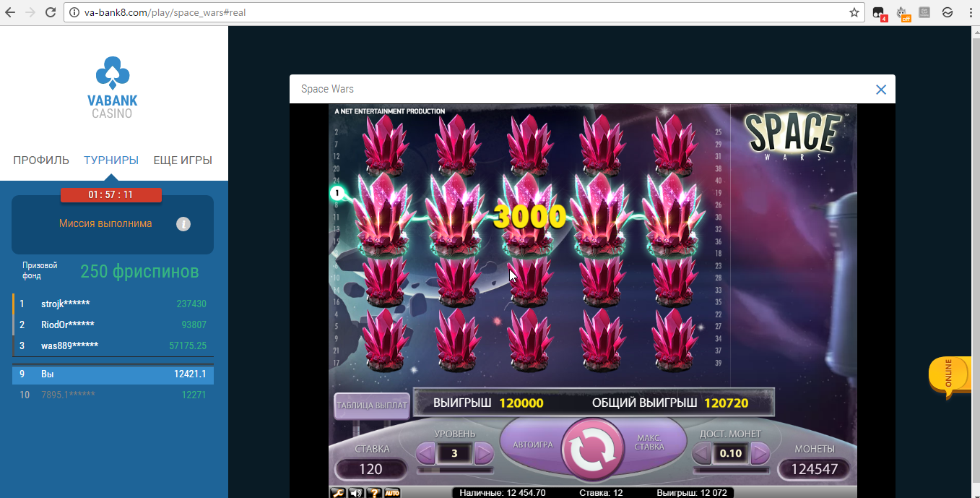Click the МОНЕТЫ value 124547
980x498 pixels.
point(814,469)
